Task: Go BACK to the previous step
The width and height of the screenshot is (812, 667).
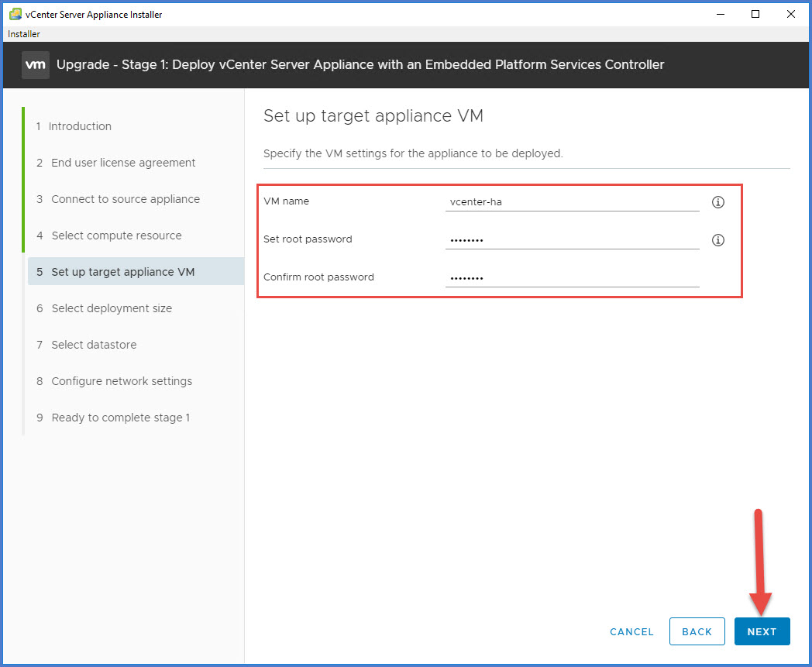Action: pyautogui.click(x=697, y=631)
